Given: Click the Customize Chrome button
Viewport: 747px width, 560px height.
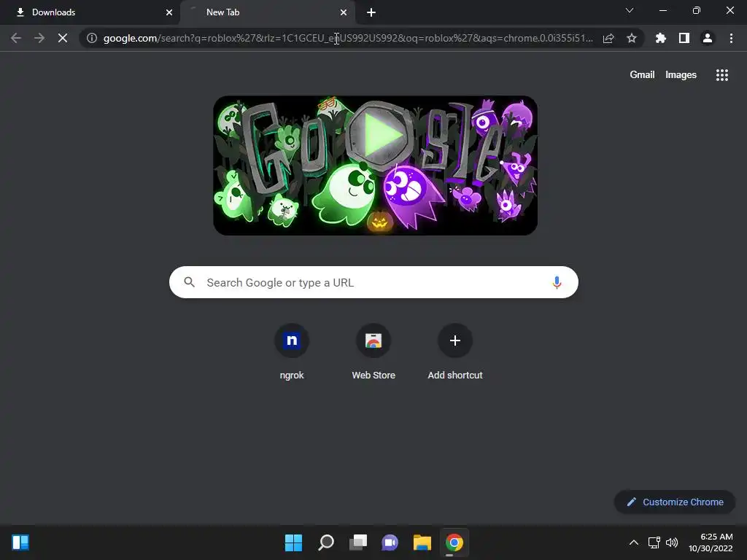Looking at the screenshot, I should pyautogui.click(x=675, y=502).
